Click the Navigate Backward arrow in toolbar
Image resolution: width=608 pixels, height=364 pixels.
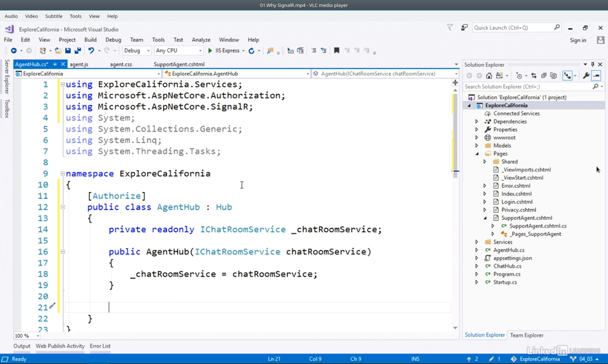pyautogui.click(x=13, y=51)
